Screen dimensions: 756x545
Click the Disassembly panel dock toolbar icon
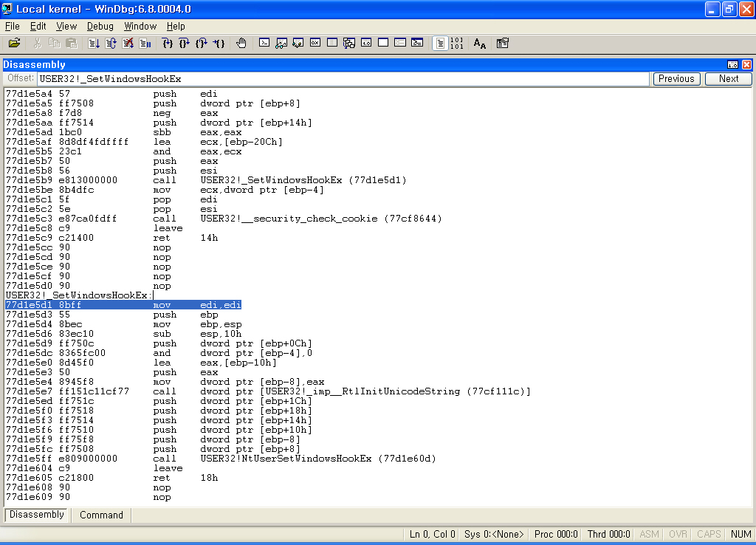732,65
